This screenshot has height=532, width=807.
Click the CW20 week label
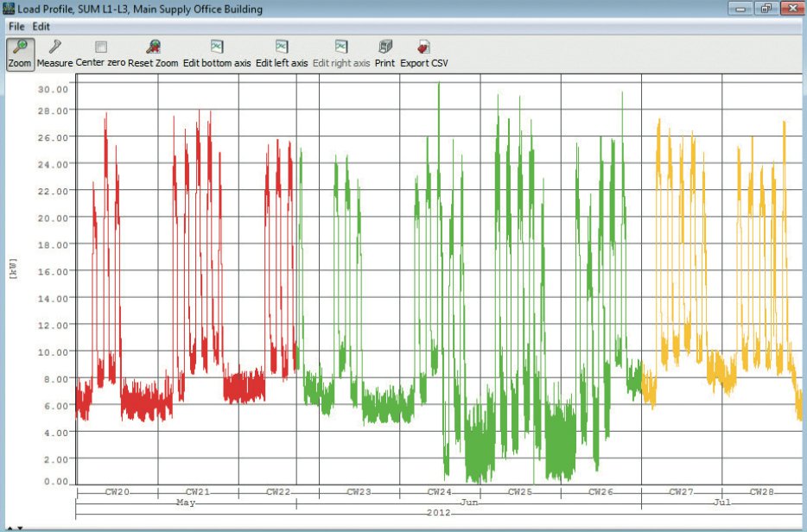118,492
